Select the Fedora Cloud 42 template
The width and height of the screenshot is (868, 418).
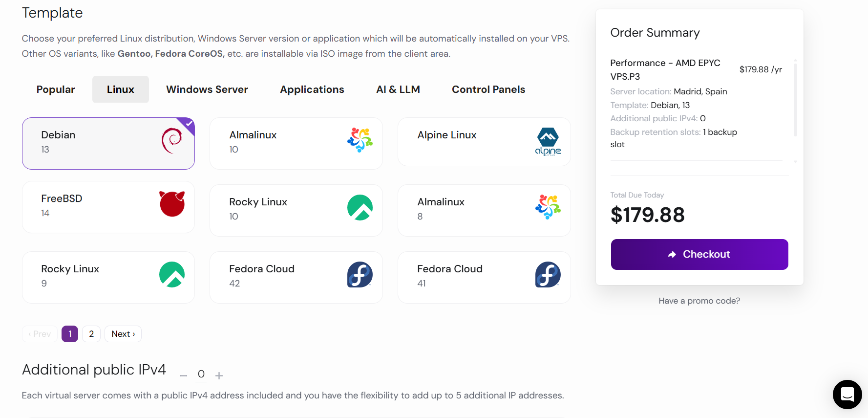[x=296, y=277]
